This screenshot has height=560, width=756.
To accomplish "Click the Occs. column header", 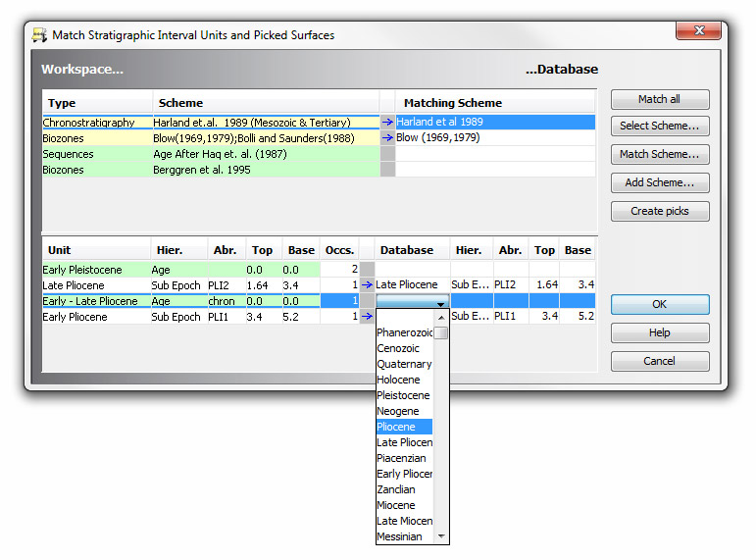I will tap(339, 250).
